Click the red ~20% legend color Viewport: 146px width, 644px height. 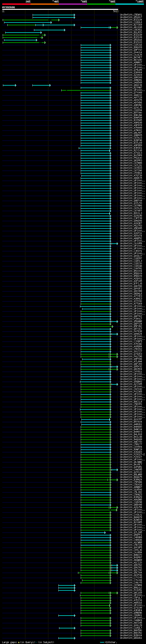pos(16,4)
